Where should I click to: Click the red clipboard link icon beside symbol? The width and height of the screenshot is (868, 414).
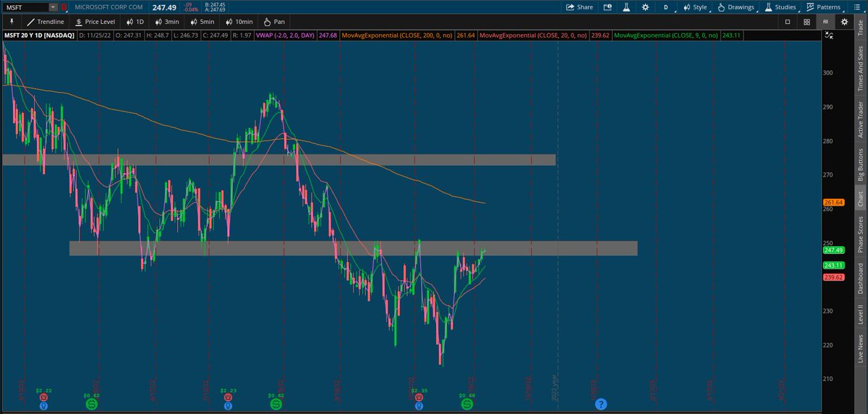64,7
